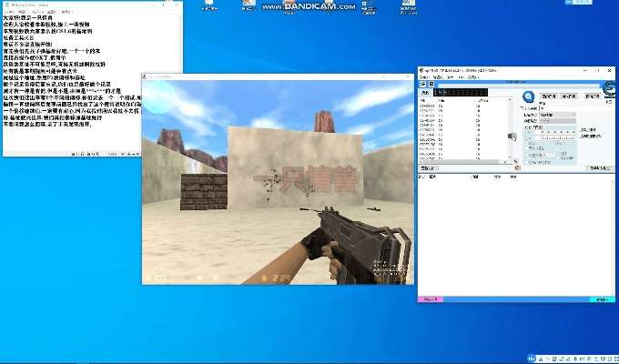Viewport: 619px width, 364px height.
Task: Open the last menu in the Notepad window
Action: point(67,12)
